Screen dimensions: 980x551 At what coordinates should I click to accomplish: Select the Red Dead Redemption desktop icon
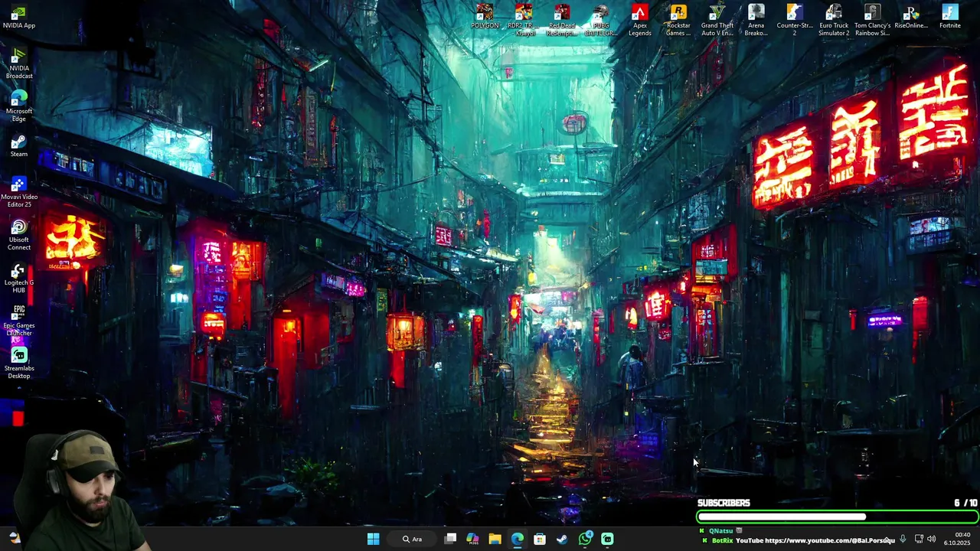pyautogui.click(x=562, y=21)
